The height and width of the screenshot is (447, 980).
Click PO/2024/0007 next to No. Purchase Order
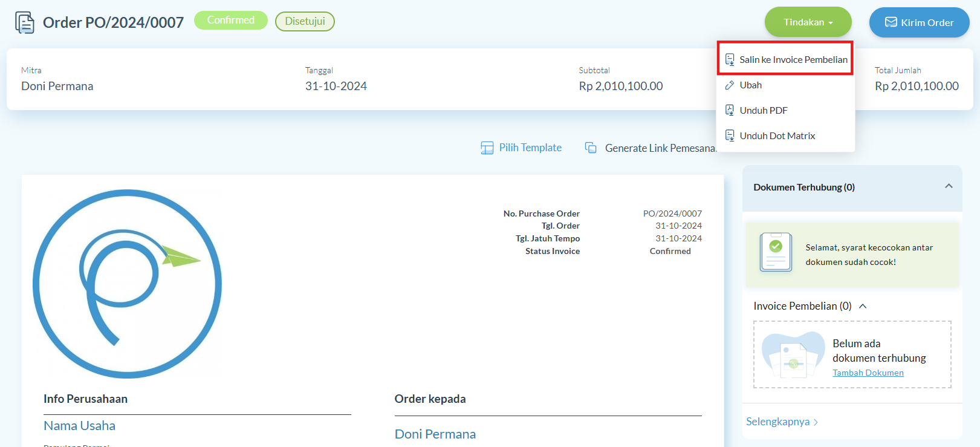(672, 214)
